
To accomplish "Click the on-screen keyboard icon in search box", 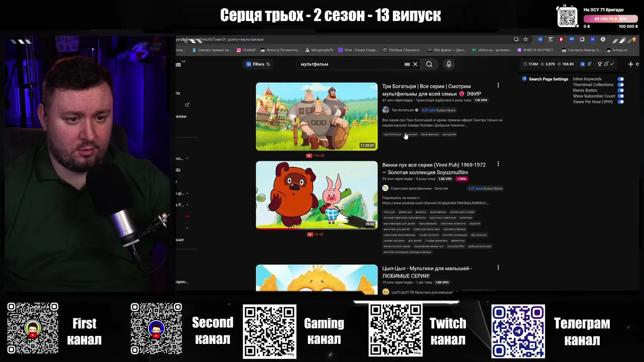I will [407, 64].
